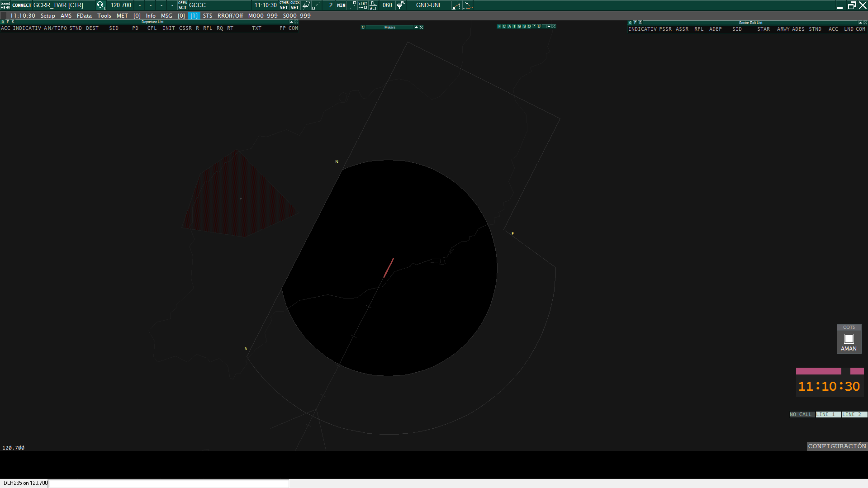The width and height of the screenshot is (868, 488).
Task: Select the primary frequency 120.700 field
Action: click(x=121, y=5)
